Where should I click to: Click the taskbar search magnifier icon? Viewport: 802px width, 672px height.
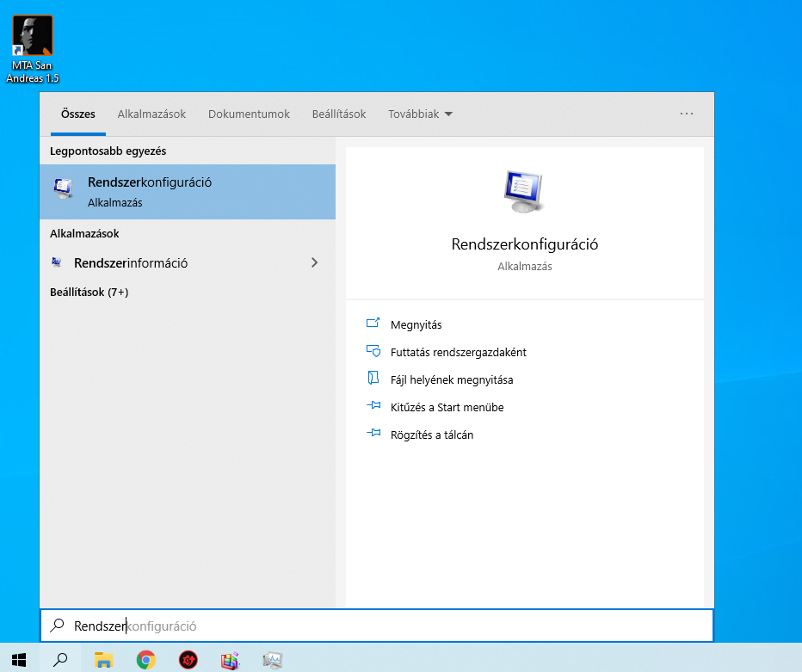coord(60,659)
